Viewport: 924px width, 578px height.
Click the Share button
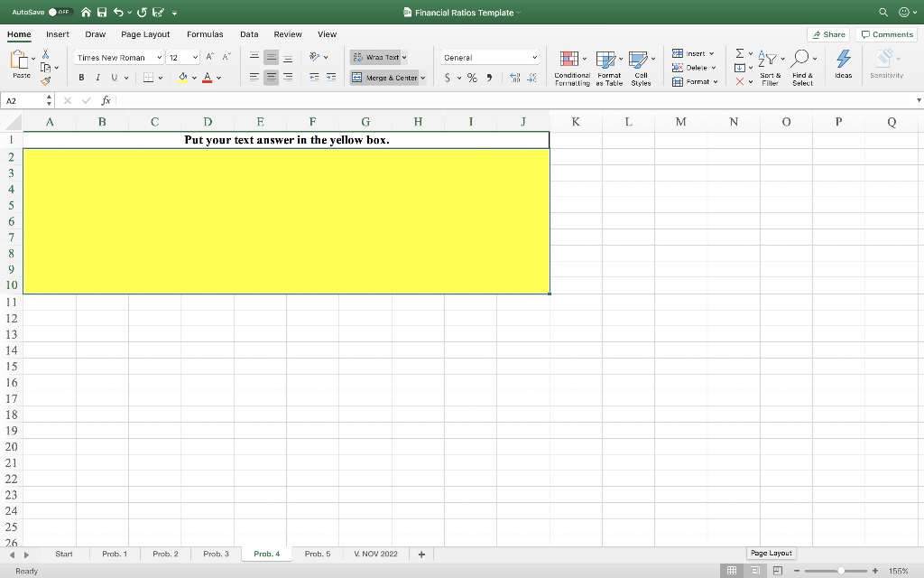pyautogui.click(x=827, y=33)
